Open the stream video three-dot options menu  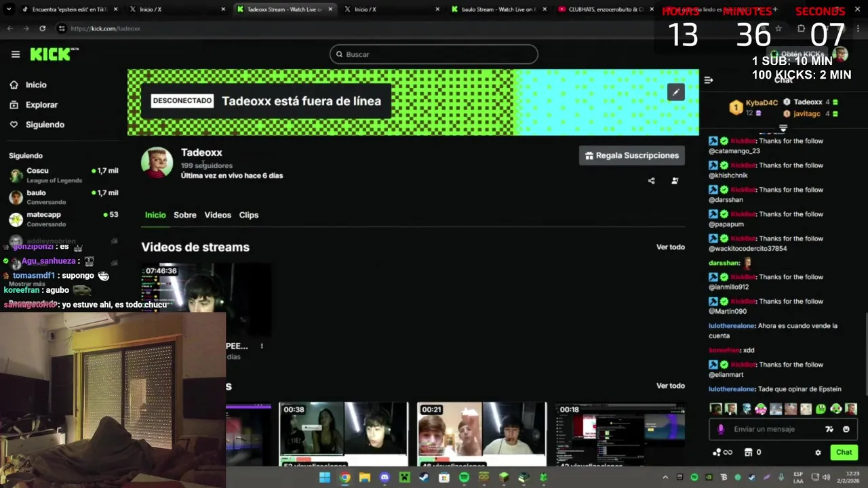(x=262, y=346)
